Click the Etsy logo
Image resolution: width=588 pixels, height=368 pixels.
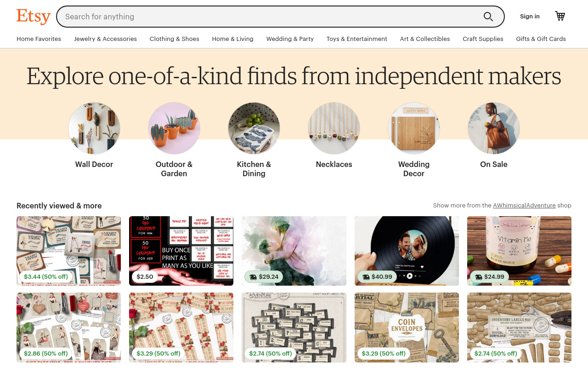[34, 17]
